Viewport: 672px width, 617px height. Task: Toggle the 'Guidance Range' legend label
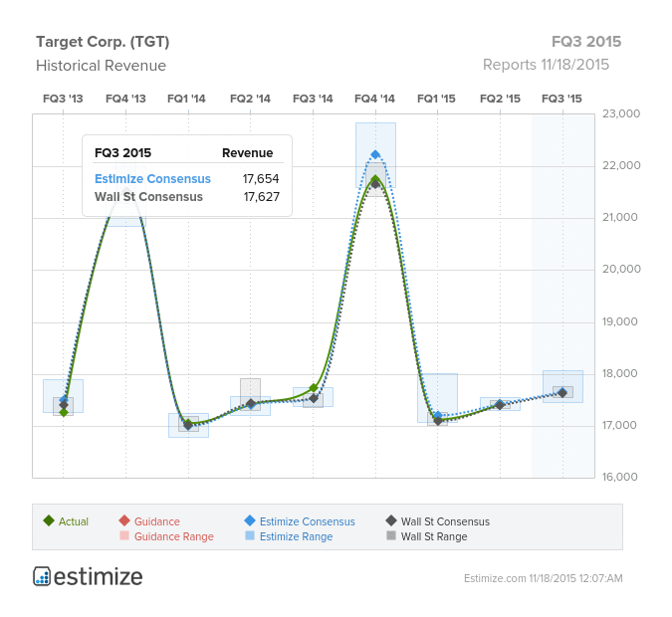point(173,536)
